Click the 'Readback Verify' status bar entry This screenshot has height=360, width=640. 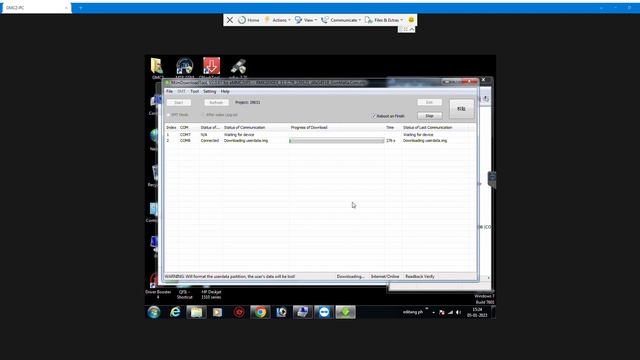tap(420, 277)
